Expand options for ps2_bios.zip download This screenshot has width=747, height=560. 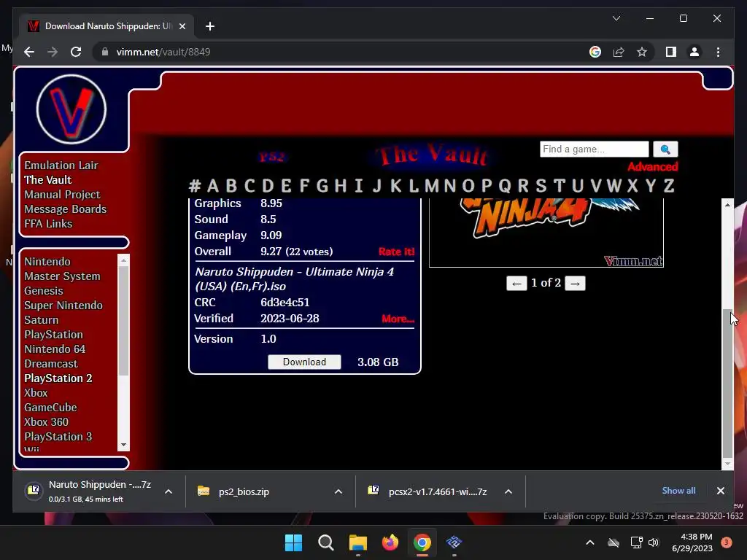click(338, 491)
